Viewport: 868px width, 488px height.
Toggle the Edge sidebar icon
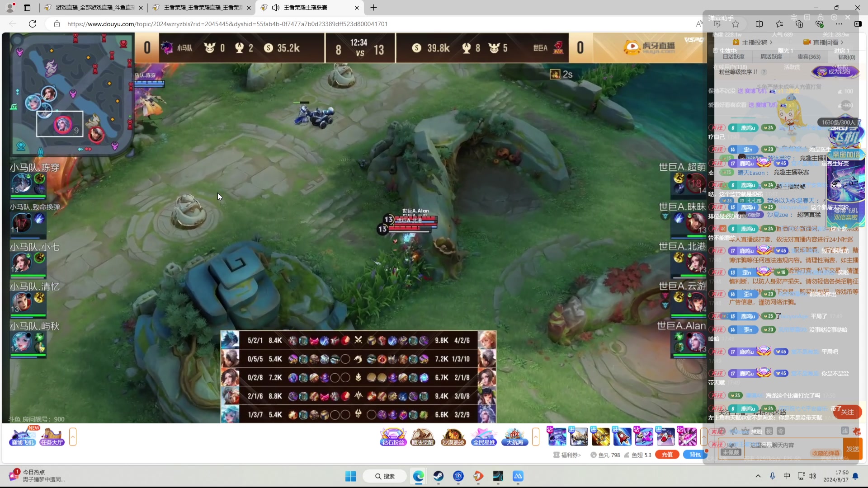[x=858, y=24]
